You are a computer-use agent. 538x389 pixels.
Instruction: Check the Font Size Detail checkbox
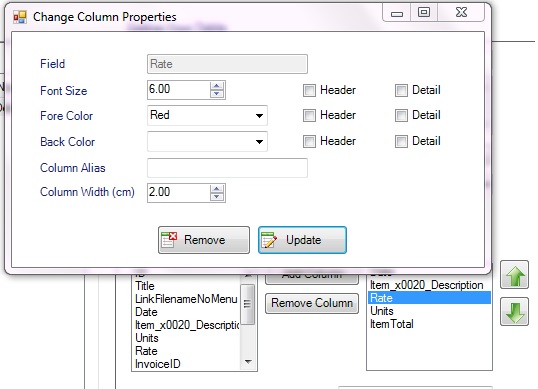(401, 91)
